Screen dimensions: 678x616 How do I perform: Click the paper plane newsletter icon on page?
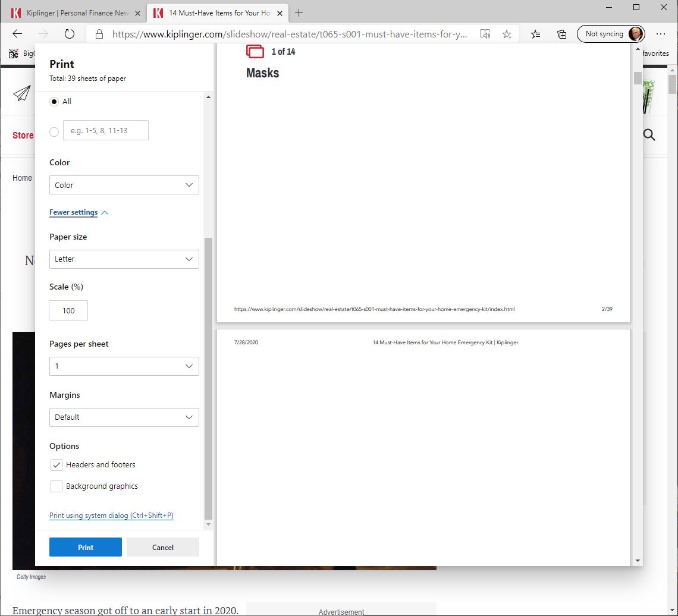tap(21, 93)
